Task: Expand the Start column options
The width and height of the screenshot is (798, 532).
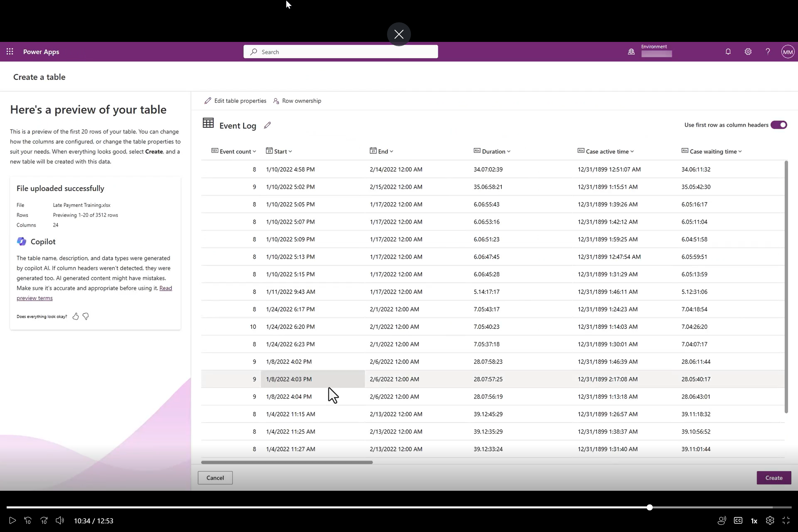Action: (x=290, y=151)
